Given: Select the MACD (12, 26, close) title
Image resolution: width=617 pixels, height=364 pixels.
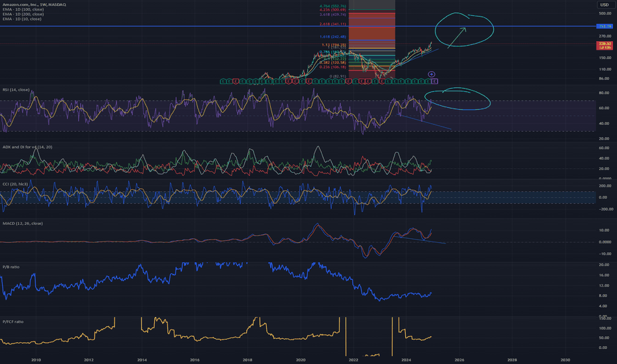Looking at the screenshot, I should [x=23, y=223].
